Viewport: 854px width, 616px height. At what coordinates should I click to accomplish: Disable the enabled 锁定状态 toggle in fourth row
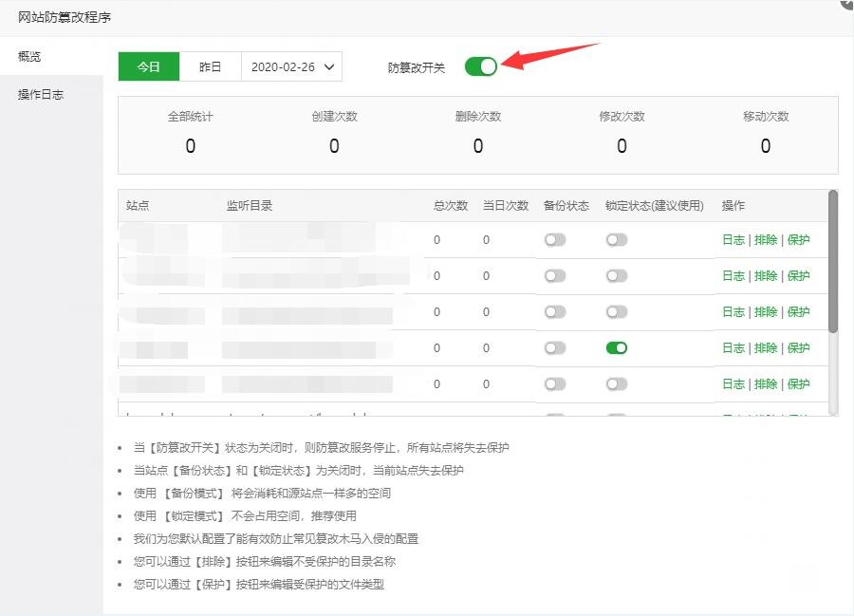click(617, 348)
